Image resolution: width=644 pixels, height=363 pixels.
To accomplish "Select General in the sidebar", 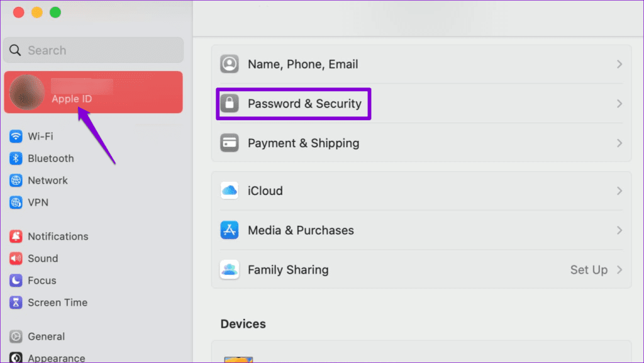I will 45,336.
